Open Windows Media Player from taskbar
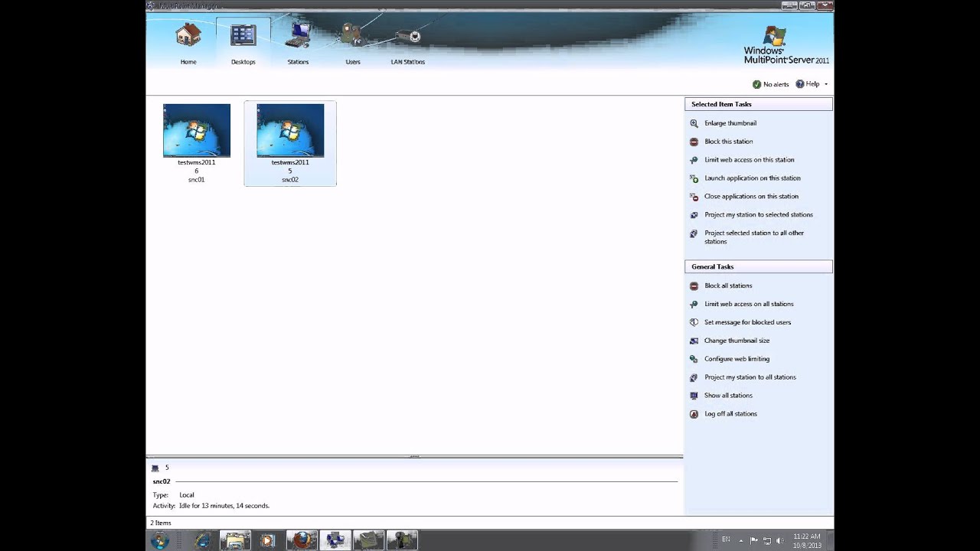Screen dimensions: 980x551 (267, 540)
